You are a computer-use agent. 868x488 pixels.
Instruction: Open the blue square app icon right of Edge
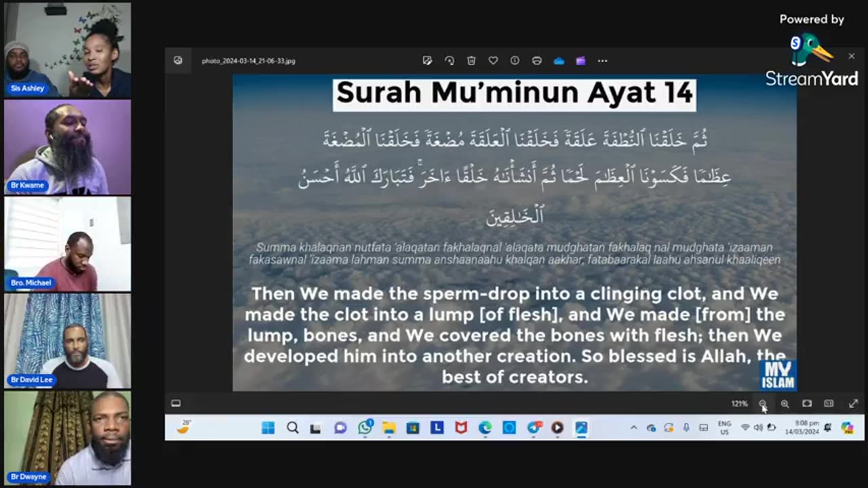click(509, 428)
